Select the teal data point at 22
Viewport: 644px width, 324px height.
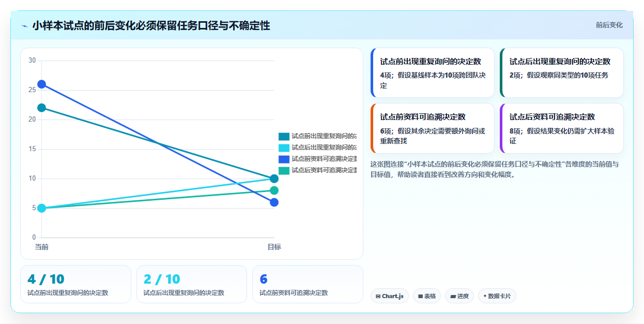click(42, 108)
